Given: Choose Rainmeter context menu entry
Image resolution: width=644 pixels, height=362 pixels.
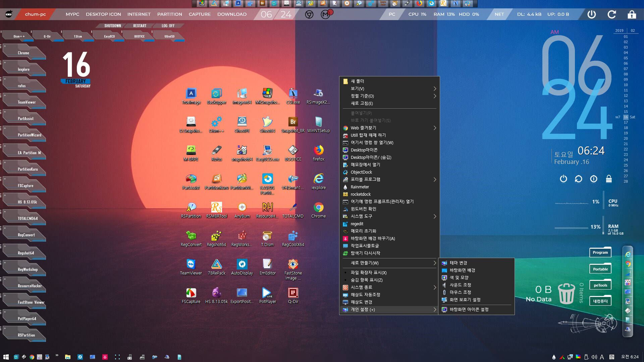Looking at the screenshot, I should [x=389, y=187].
